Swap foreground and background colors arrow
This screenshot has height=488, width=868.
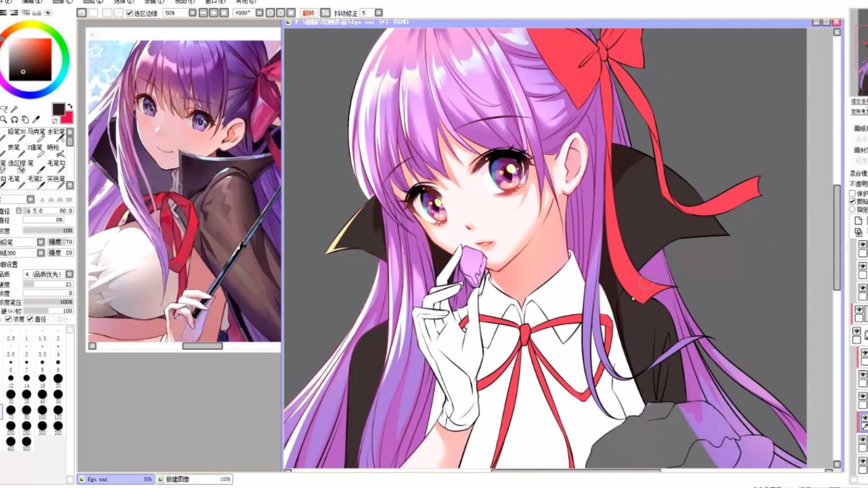click(70, 106)
